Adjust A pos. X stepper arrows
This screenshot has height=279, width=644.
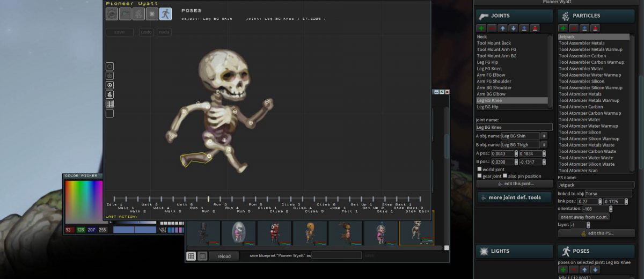pyautogui.click(x=516, y=154)
